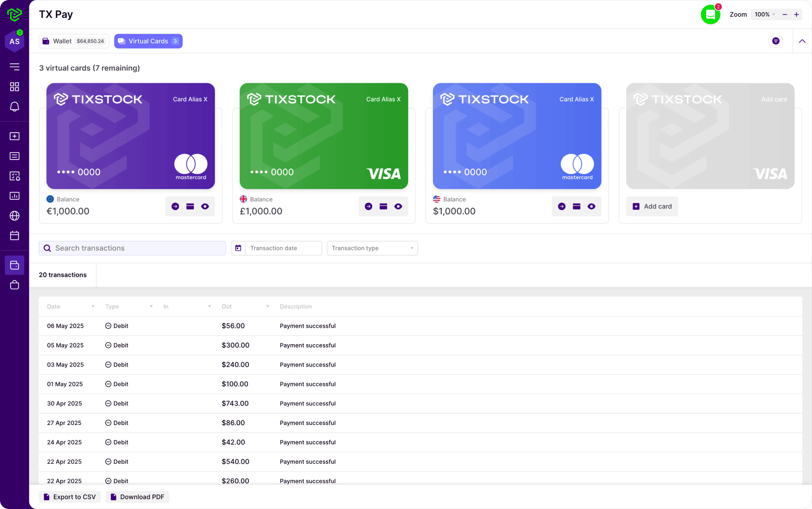Click the $743.00 amount
This screenshot has height=509, width=812.
coord(235,404)
